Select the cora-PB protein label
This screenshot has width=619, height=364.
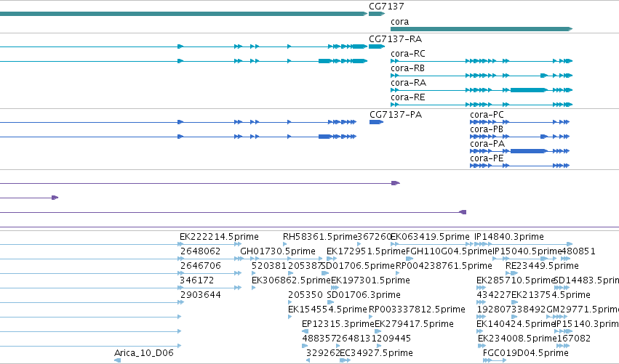coord(487,129)
